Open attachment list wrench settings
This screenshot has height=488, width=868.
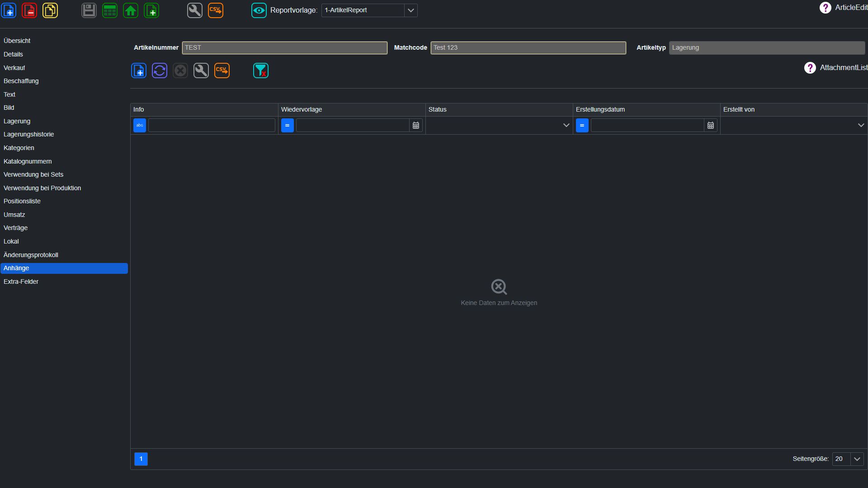[201, 70]
